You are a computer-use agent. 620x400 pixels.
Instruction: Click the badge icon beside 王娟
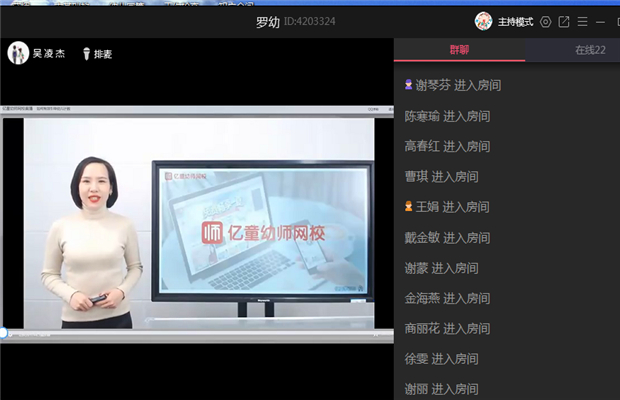point(408,207)
